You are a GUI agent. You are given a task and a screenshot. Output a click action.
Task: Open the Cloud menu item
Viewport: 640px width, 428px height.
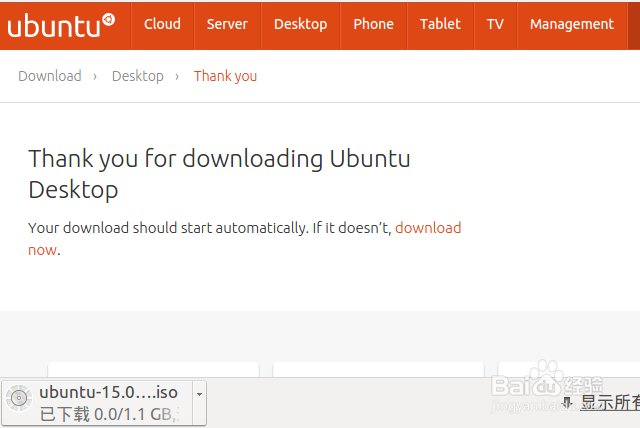(162, 24)
